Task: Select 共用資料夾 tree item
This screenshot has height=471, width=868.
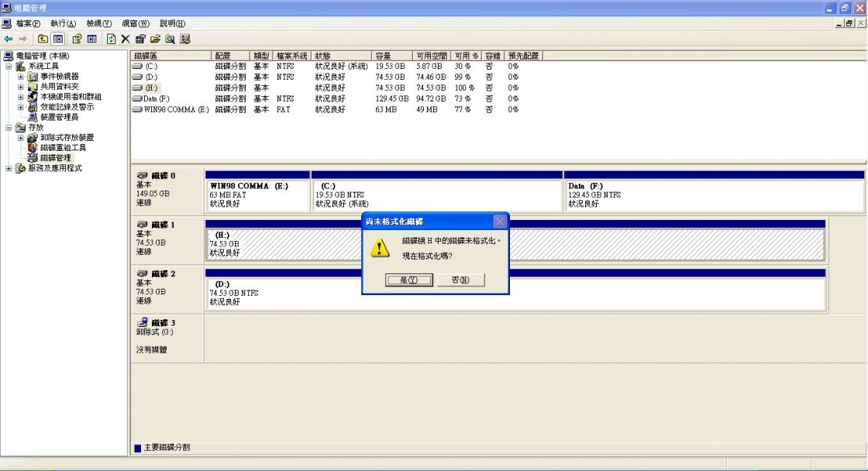Action: point(59,87)
